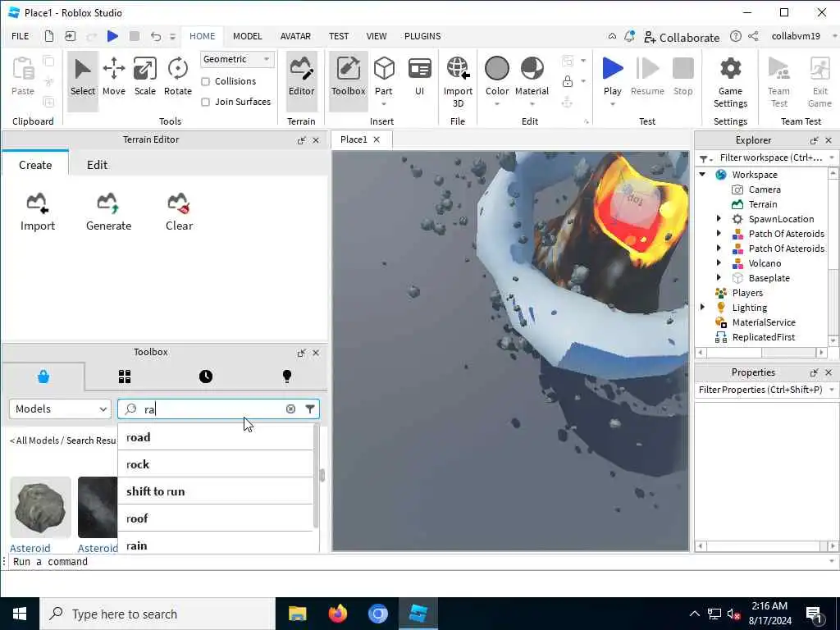Expand the SpawnLocation node
This screenshot has height=630, width=840.
[719, 218]
